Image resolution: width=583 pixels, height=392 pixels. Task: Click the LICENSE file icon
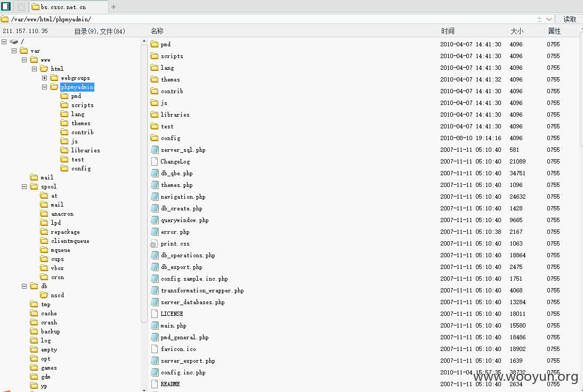[155, 314]
